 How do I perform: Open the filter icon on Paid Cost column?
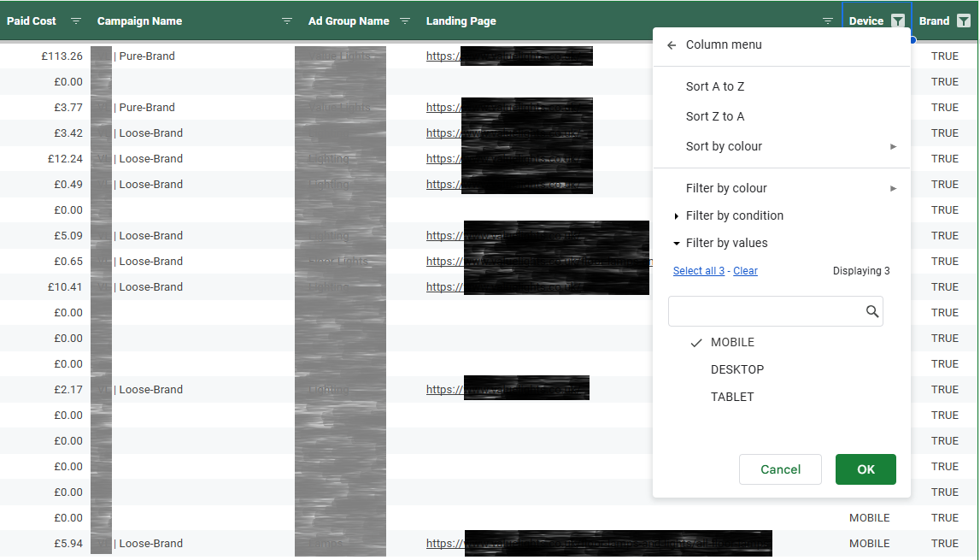75,21
